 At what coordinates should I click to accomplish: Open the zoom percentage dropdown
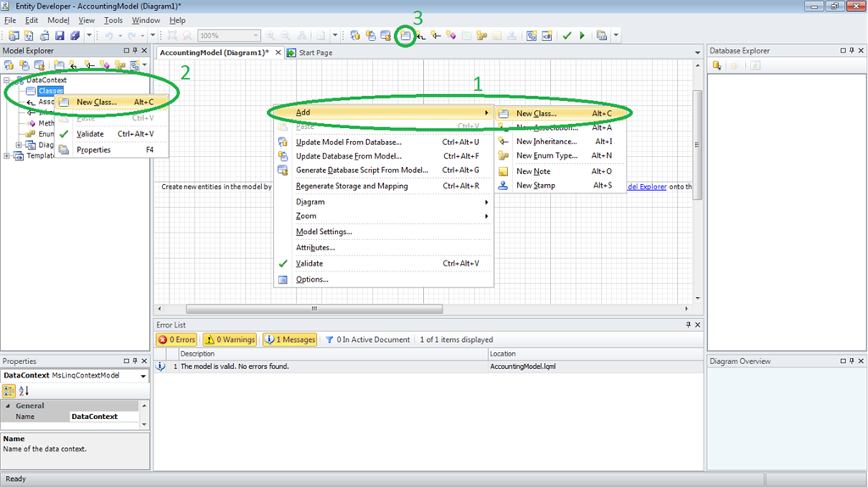click(256, 36)
